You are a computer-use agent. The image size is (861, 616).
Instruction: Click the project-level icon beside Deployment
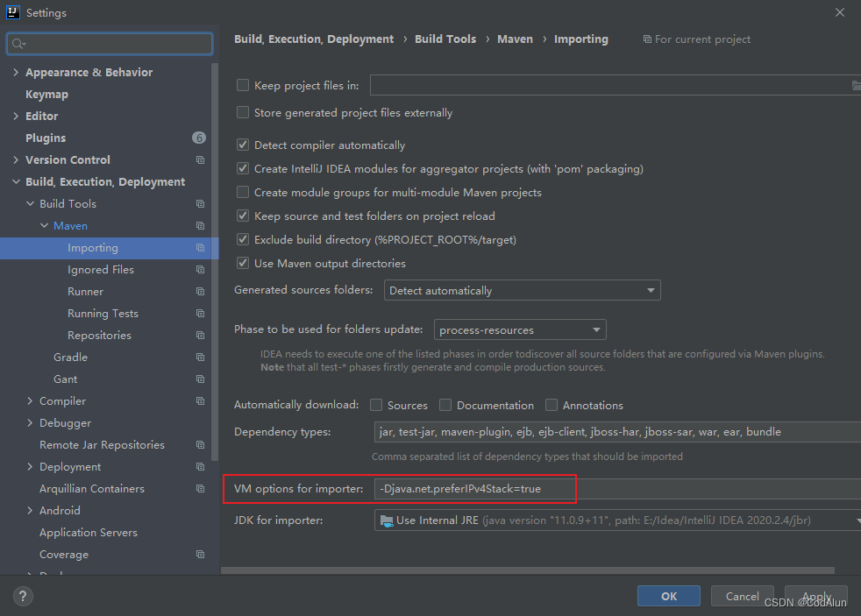click(201, 467)
